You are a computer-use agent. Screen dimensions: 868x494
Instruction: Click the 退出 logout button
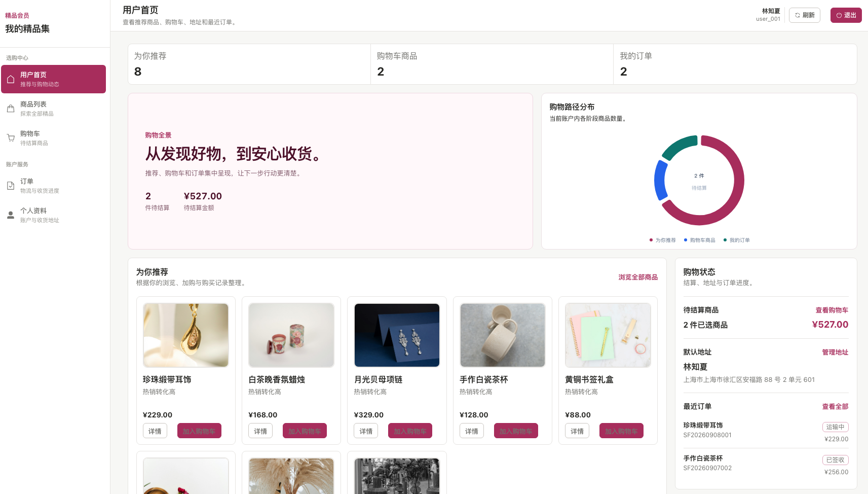pyautogui.click(x=846, y=15)
